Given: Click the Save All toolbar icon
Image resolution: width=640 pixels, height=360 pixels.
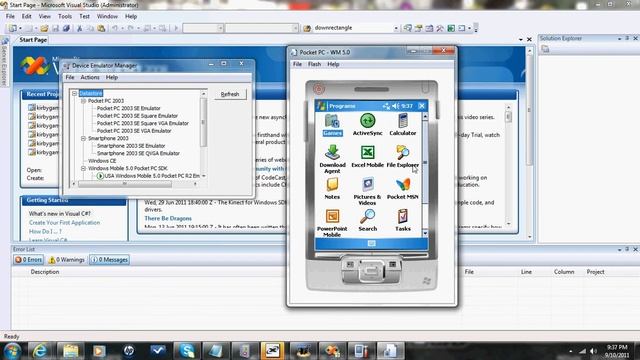Looking at the screenshot, I should [x=66, y=28].
